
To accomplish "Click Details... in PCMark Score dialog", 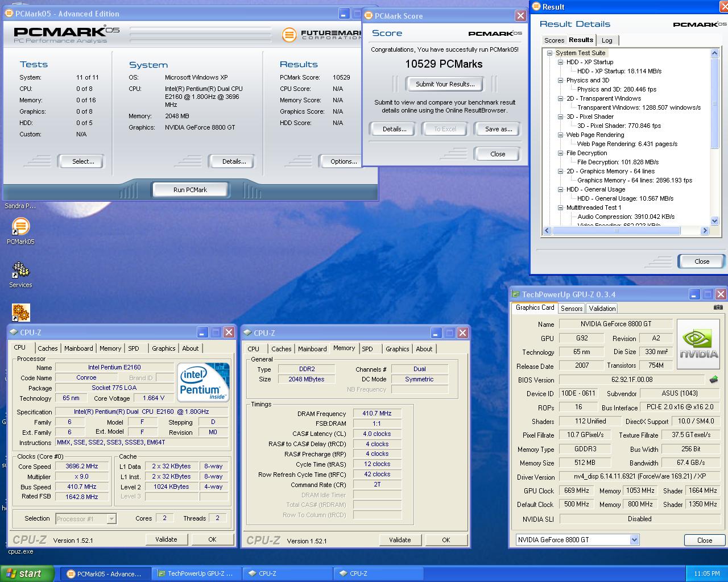I will (x=394, y=129).
